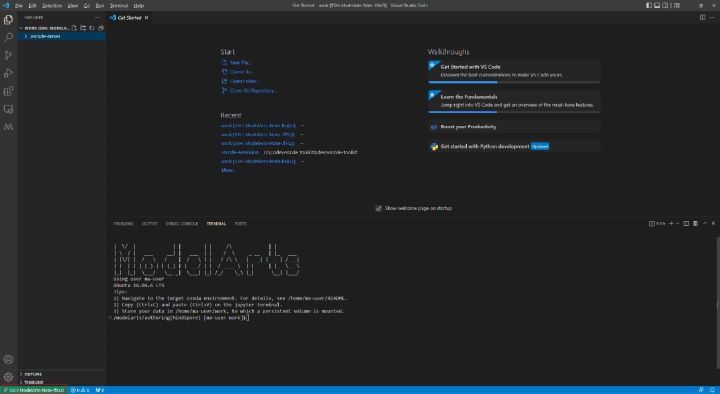Open Learn the Fundamentals walkthrough

(x=514, y=101)
